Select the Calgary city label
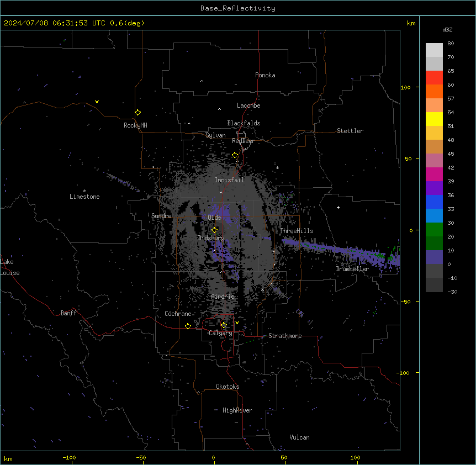Image resolution: width=476 pixels, height=465 pixels. tap(220, 333)
